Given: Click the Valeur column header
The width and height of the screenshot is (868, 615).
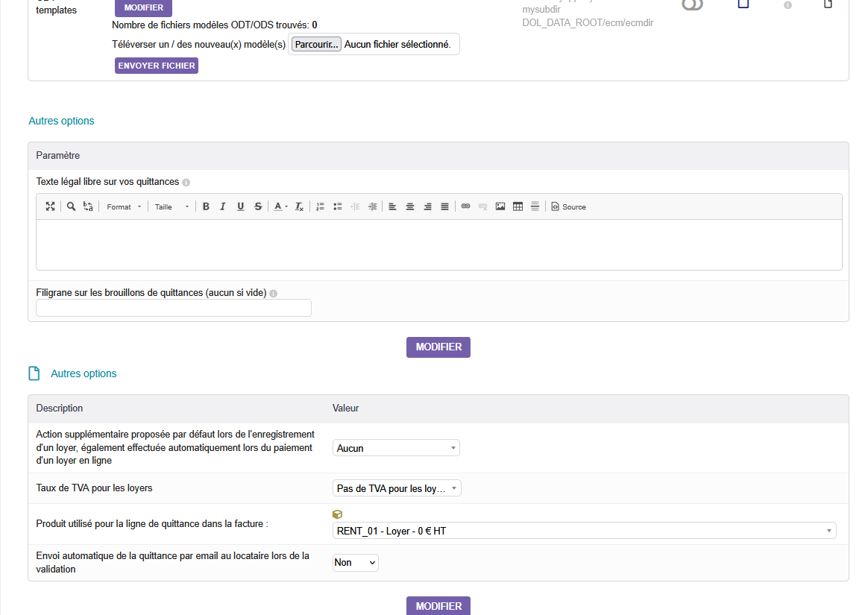Looking at the screenshot, I should [345, 408].
